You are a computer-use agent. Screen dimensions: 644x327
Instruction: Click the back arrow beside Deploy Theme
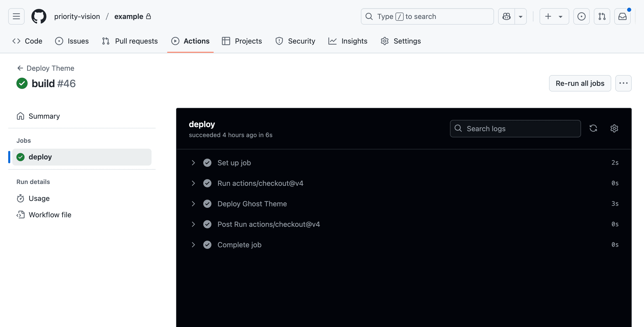[x=20, y=68]
